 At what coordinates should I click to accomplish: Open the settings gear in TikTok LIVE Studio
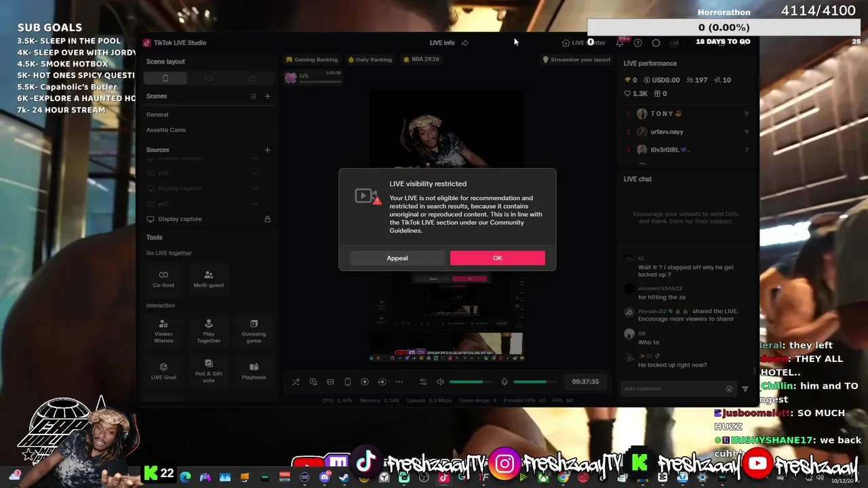click(x=656, y=43)
